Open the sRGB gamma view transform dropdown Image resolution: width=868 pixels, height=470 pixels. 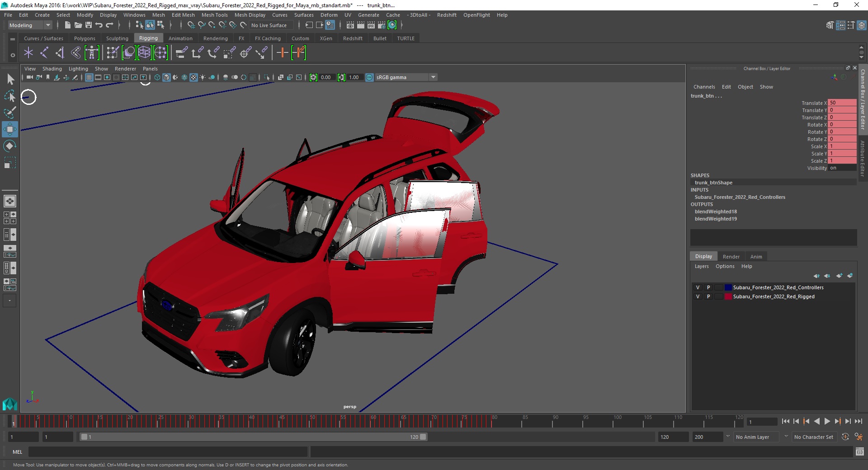pos(434,77)
